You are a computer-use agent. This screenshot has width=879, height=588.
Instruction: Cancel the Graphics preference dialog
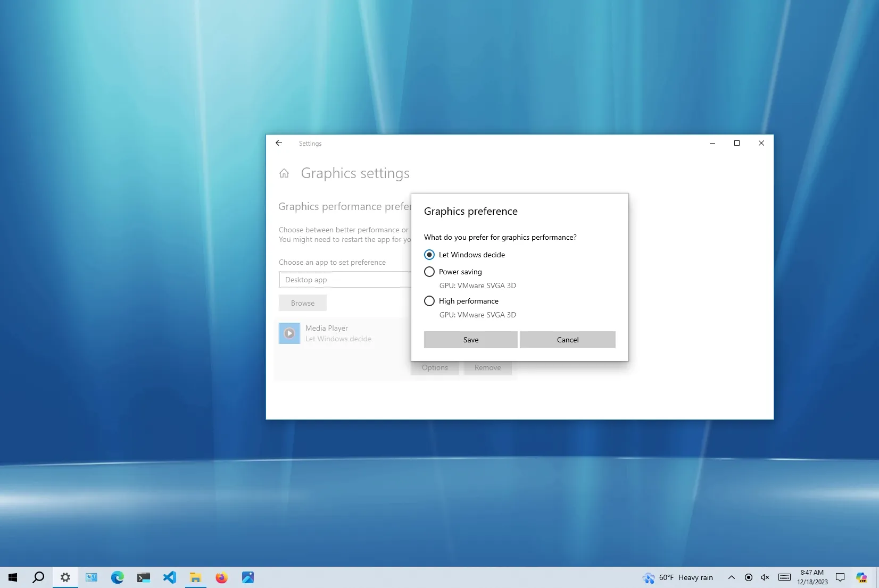pyautogui.click(x=567, y=340)
